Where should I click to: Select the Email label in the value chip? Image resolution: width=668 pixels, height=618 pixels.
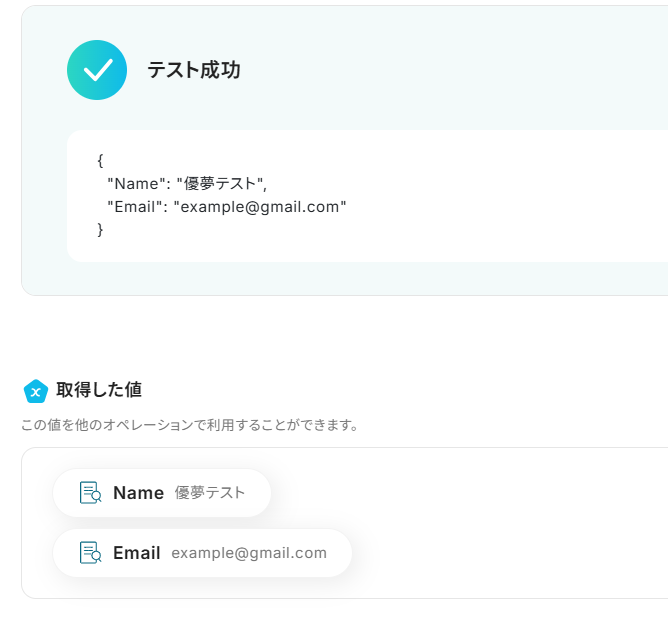tap(137, 553)
